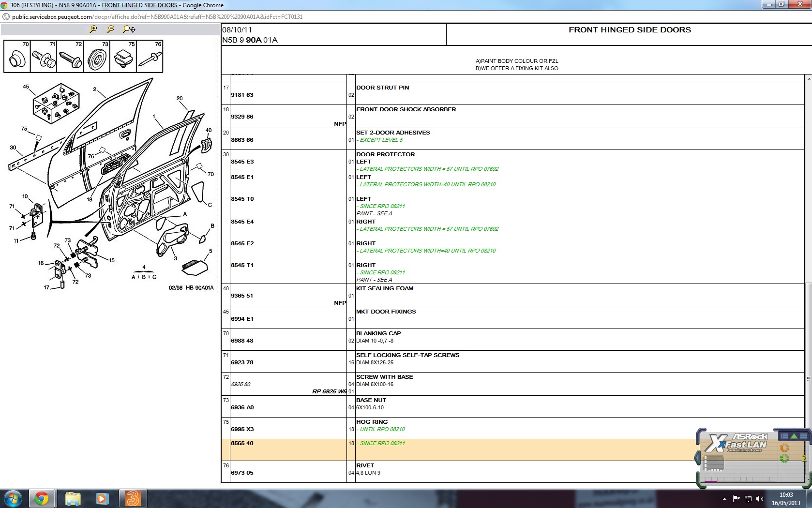Click the page info icon in address bar

(6, 16)
